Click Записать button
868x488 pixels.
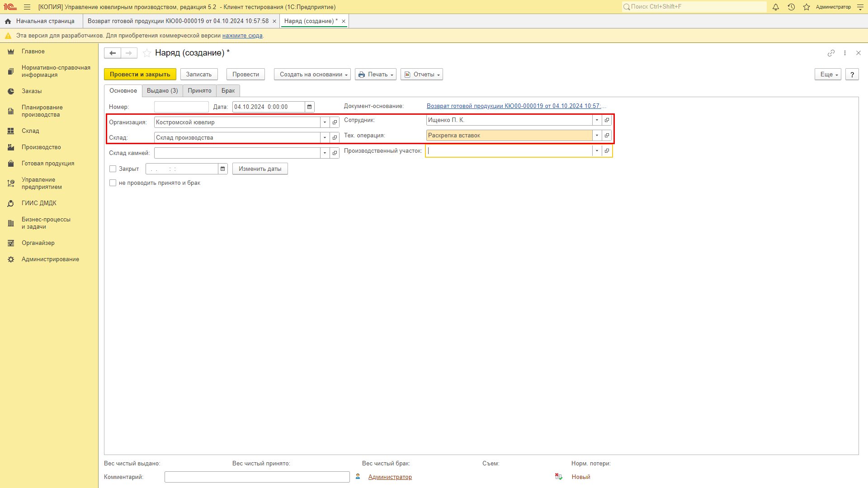tap(199, 75)
